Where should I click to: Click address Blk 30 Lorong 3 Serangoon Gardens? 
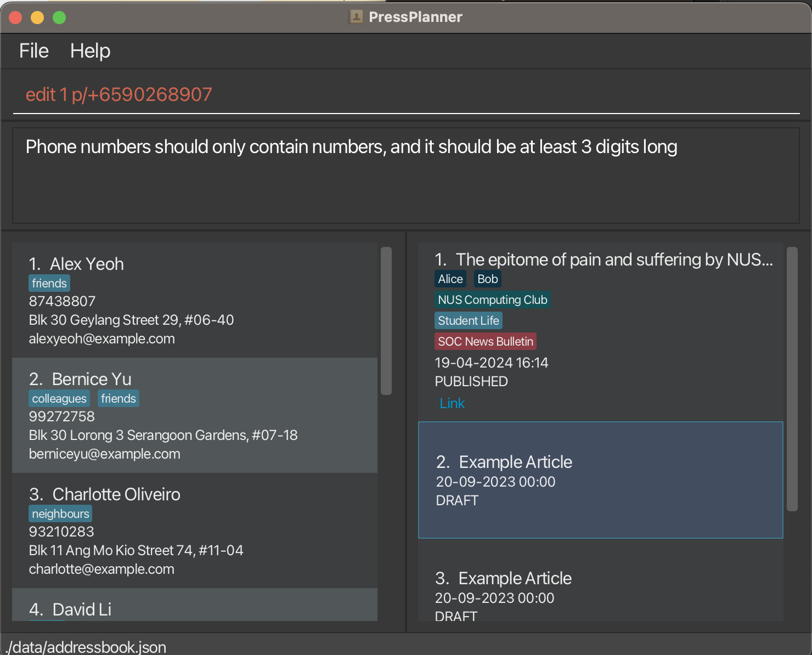click(x=163, y=435)
